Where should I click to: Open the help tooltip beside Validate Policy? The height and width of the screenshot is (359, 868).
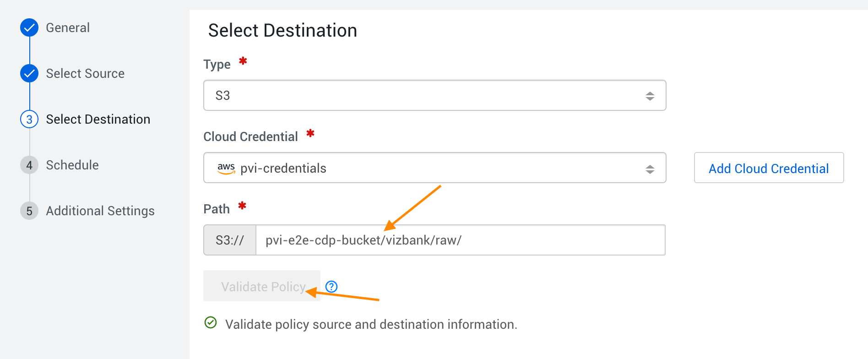[332, 286]
